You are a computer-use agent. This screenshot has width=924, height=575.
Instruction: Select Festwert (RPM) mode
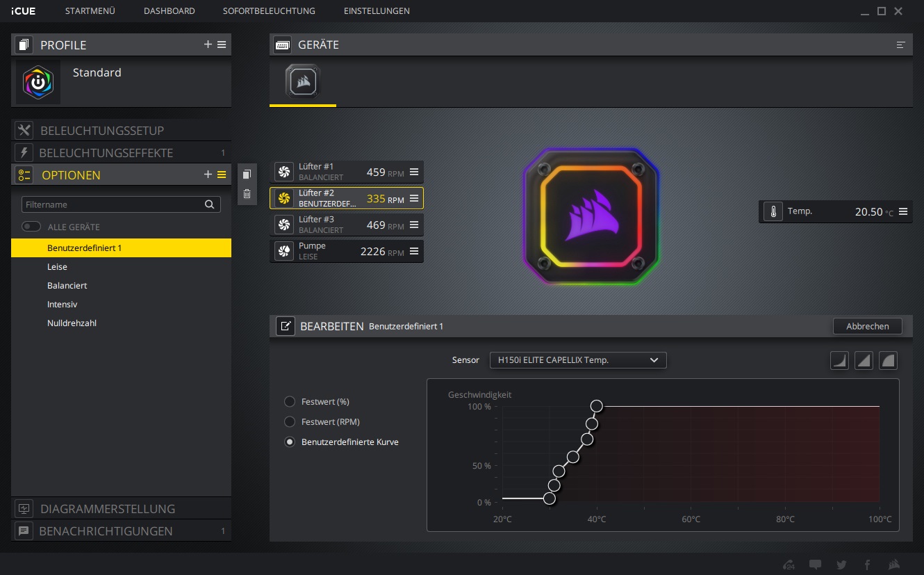click(x=289, y=421)
